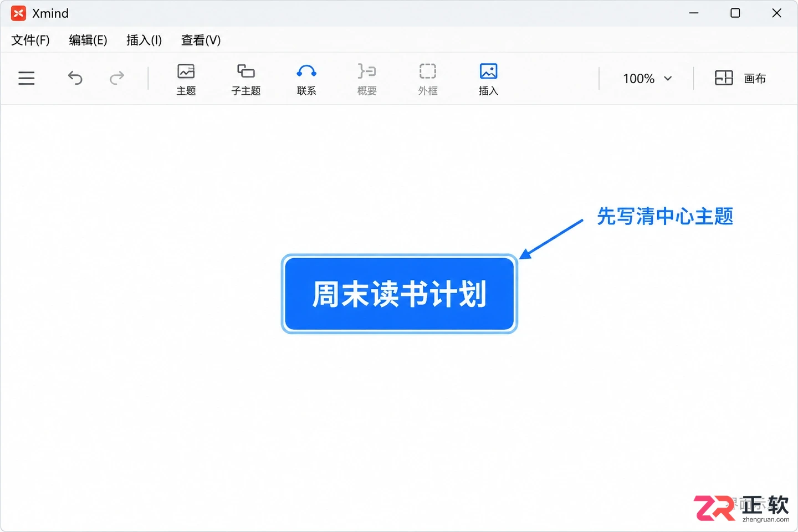This screenshot has width=798, height=532.
Task: Select the 周末读书计划 central topic
Action: 400,294
